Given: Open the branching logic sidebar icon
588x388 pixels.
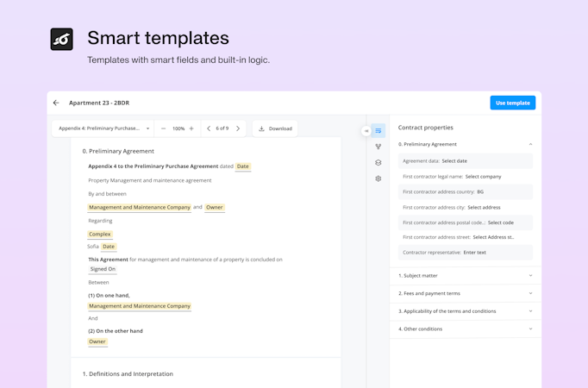Looking at the screenshot, I should tap(378, 147).
